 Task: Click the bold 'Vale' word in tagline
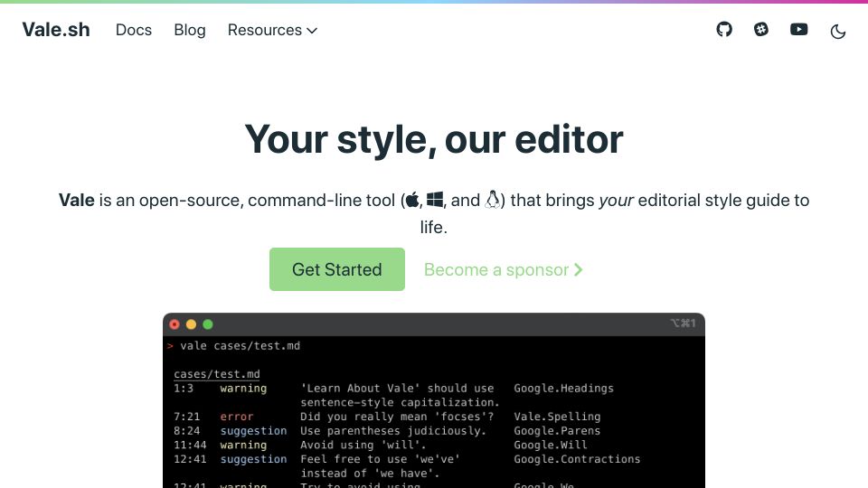(x=76, y=200)
